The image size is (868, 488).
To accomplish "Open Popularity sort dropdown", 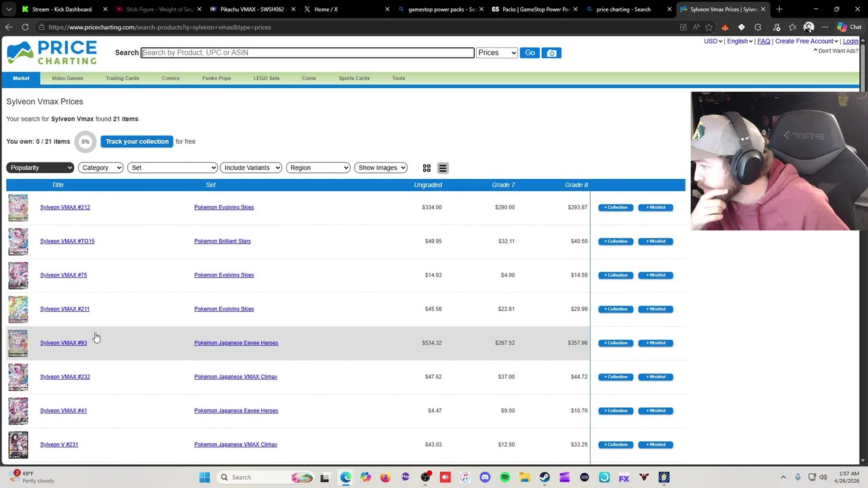I will pos(40,168).
